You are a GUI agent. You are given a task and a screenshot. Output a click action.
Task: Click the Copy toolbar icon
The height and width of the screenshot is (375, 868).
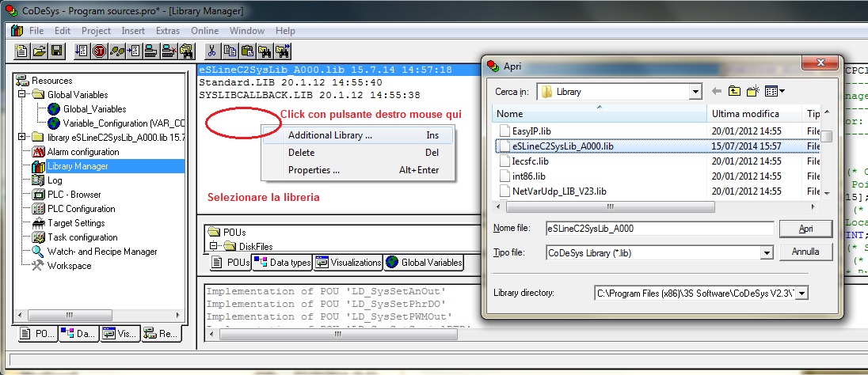pyautogui.click(x=229, y=51)
